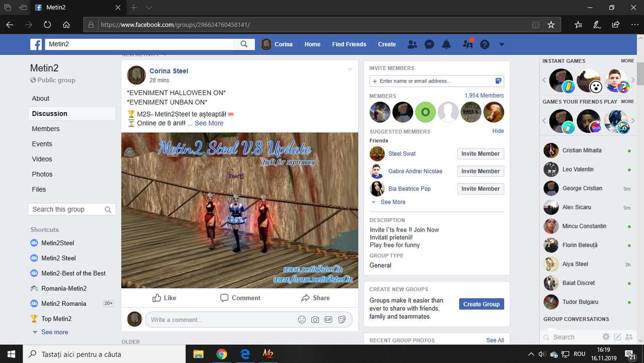Go to browser Home icon
Viewport: 644px width, 363px height.
point(66,24)
